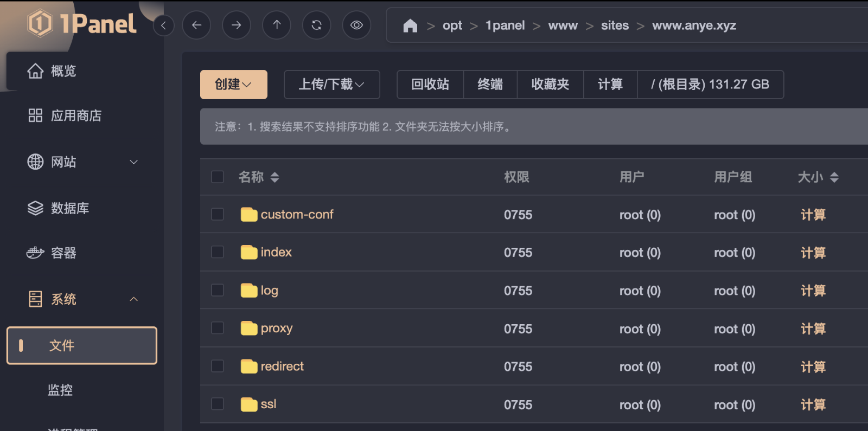This screenshot has height=431, width=868.
Task: Open the 回收站 recycle bin
Action: pyautogui.click(x=430, y=84)
